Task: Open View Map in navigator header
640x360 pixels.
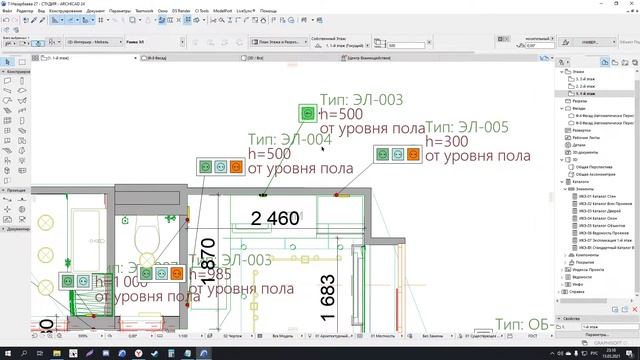Action: [615, 62]
